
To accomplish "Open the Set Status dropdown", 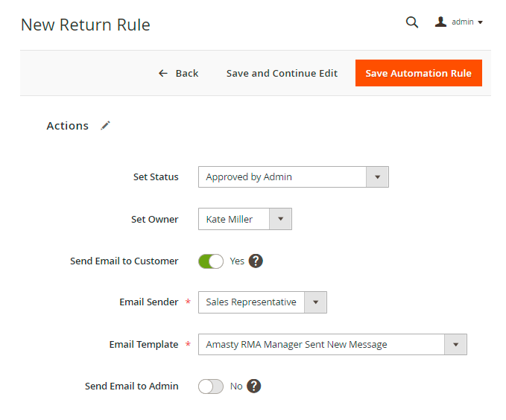I will [293, 177].
